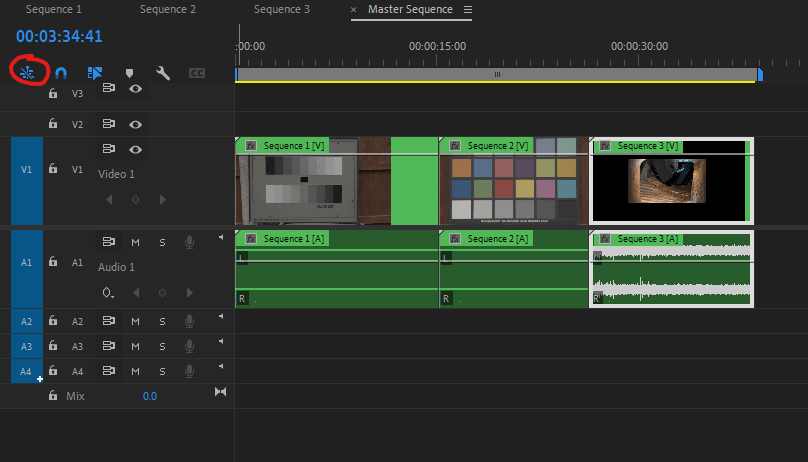808x462 pixels.
Task: Click the Mix volume value 0.0
Action: (149, 396)
